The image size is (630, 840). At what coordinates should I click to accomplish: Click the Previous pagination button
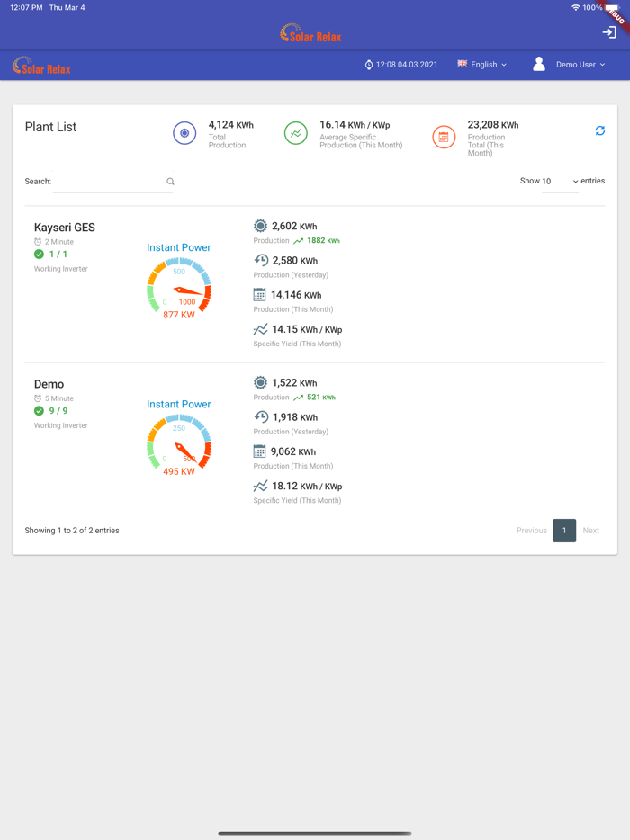click(531, 531)
